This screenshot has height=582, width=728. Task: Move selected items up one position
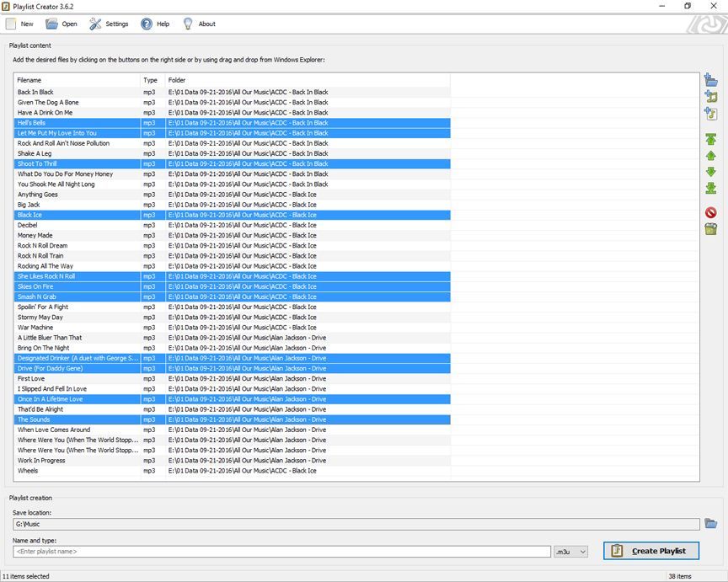[710, 156]
